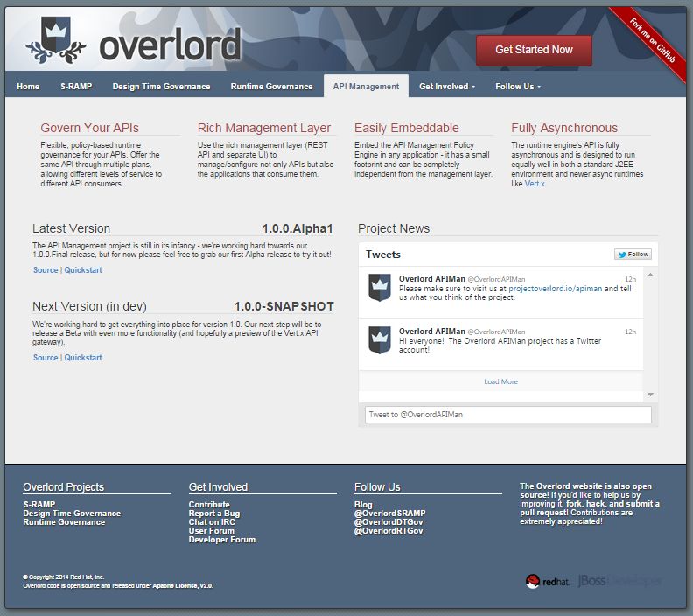Click tweets scrollbar up arrow
693x616 pixels.
click(651, 276)
